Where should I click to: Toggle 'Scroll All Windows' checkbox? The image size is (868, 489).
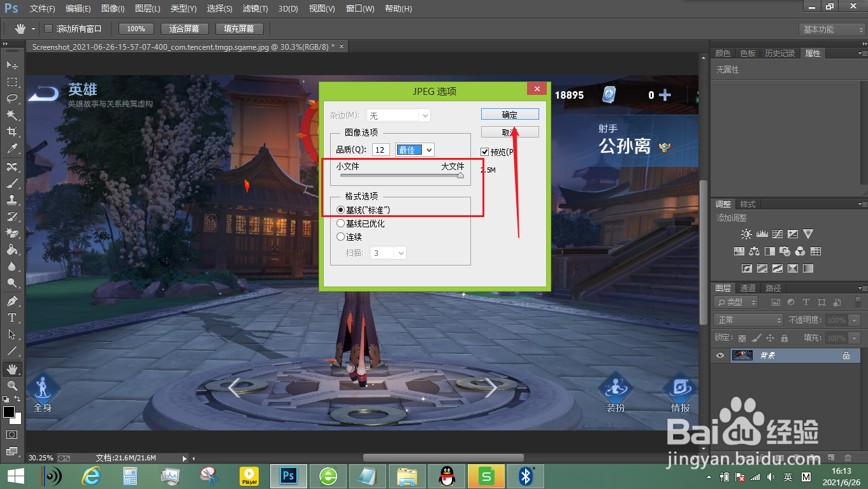click(48, 29)
